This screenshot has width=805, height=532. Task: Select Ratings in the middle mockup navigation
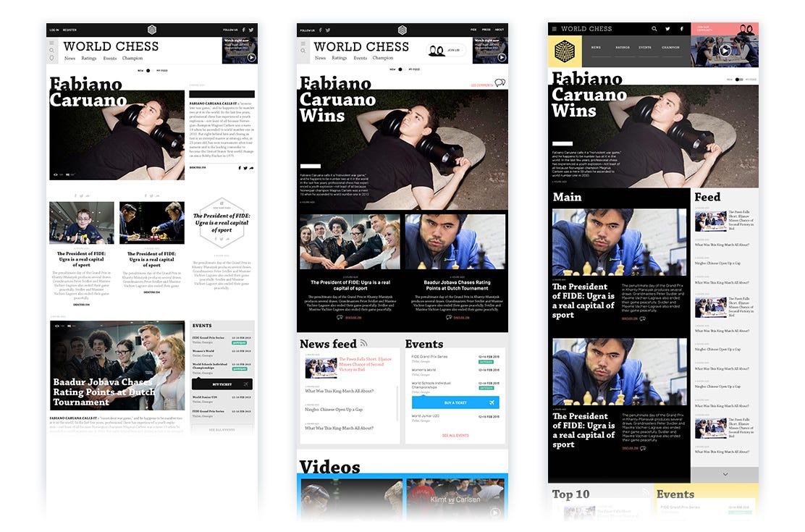[340, 58]
